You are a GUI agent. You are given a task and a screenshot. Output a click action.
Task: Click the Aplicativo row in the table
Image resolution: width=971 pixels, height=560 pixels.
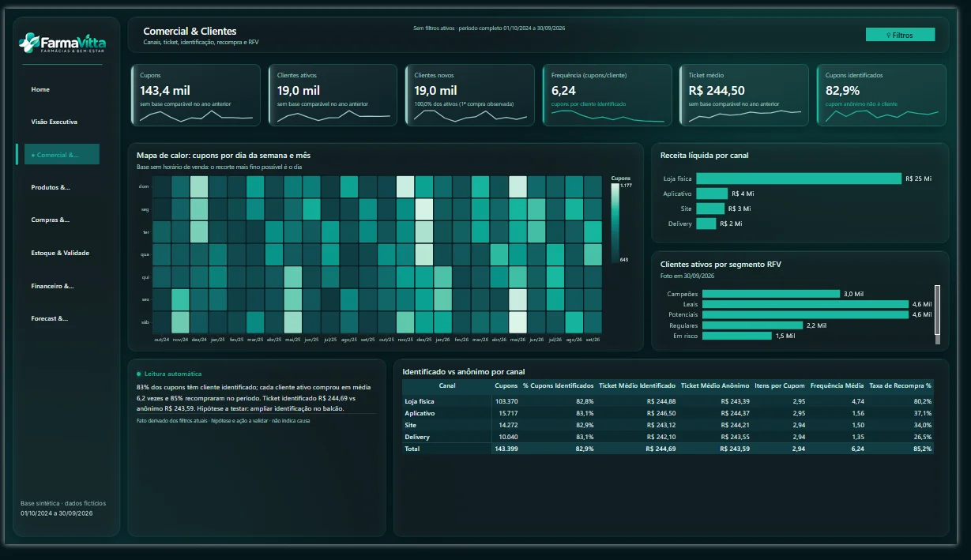[668, 413]
